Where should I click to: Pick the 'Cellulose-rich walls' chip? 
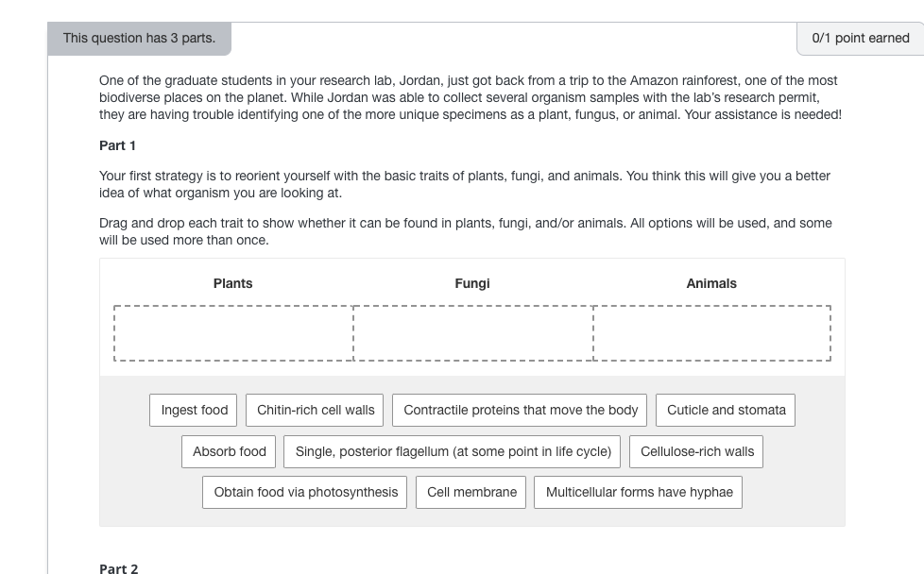point(697,451)
